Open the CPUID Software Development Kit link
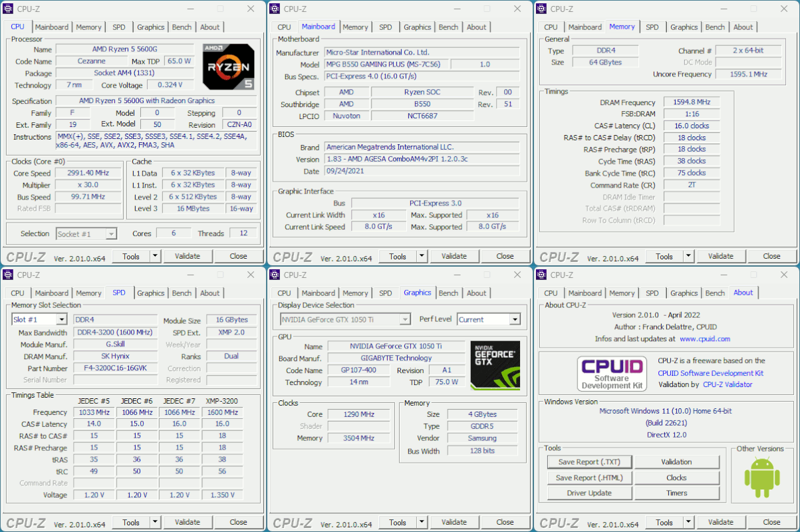Screen dimensions: 800x532 (x=711, y=373)
